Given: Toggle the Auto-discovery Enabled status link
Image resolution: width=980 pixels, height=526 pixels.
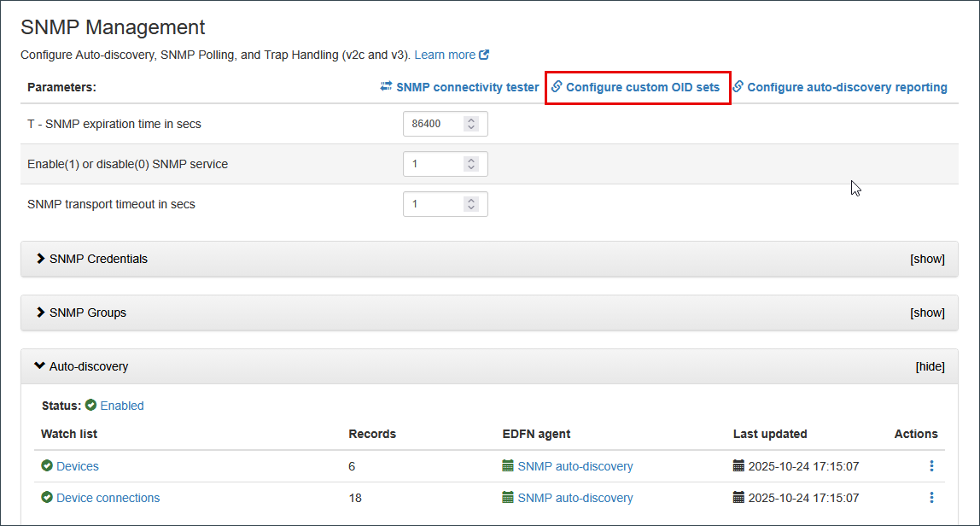Looking at the screenshot, I should click(122, 406).
